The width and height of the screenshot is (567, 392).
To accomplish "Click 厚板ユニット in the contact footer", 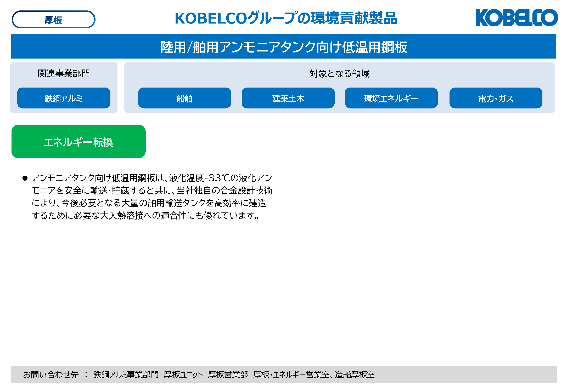I will tap(183, 374).
